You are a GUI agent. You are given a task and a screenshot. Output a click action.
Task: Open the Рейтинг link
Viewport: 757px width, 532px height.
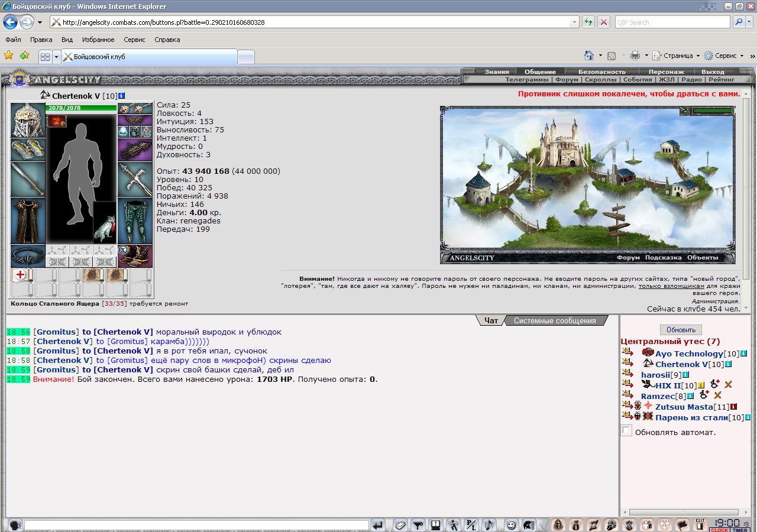[721, 79]
